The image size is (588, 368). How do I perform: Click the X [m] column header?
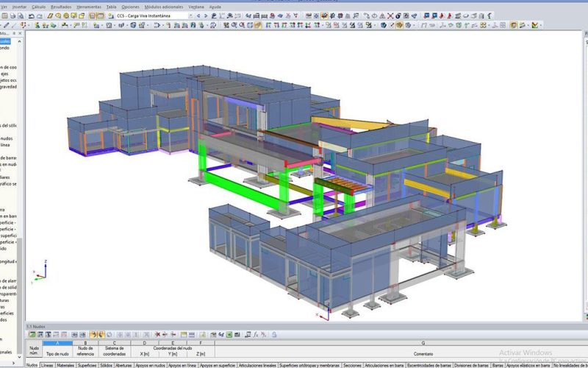tap(144, 354)
